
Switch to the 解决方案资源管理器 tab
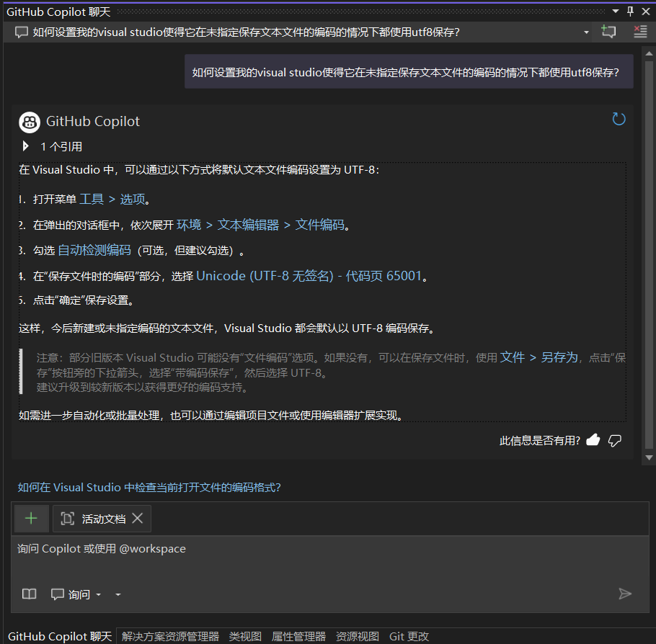click(170, 636)
